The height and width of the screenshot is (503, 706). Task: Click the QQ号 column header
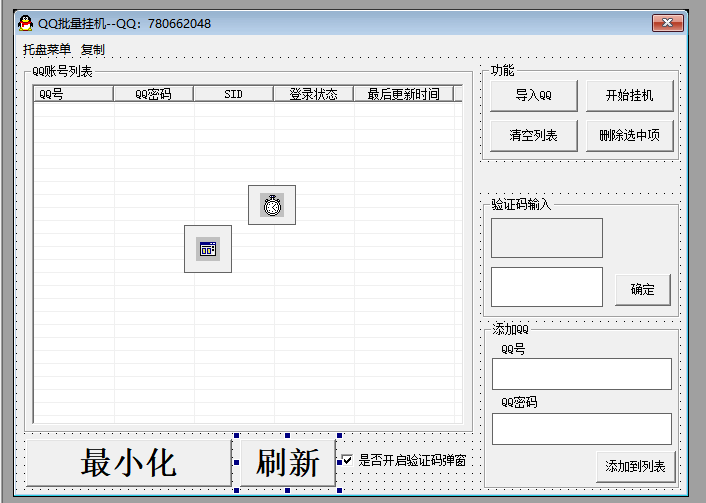tap(73, 94)
